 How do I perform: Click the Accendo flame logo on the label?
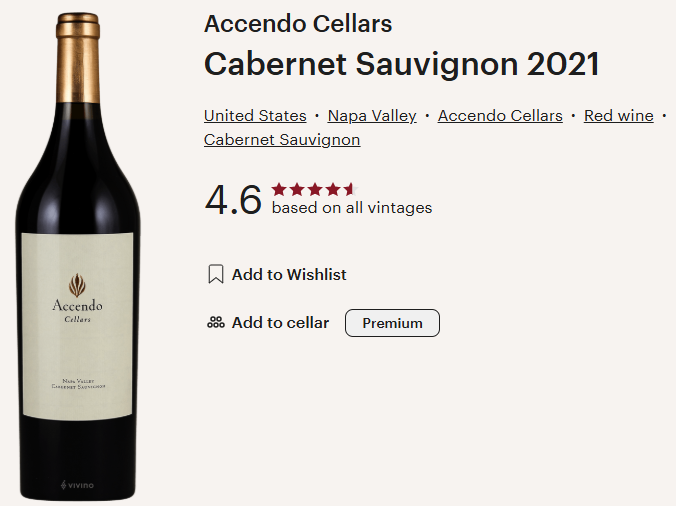(x=77, y=284)
